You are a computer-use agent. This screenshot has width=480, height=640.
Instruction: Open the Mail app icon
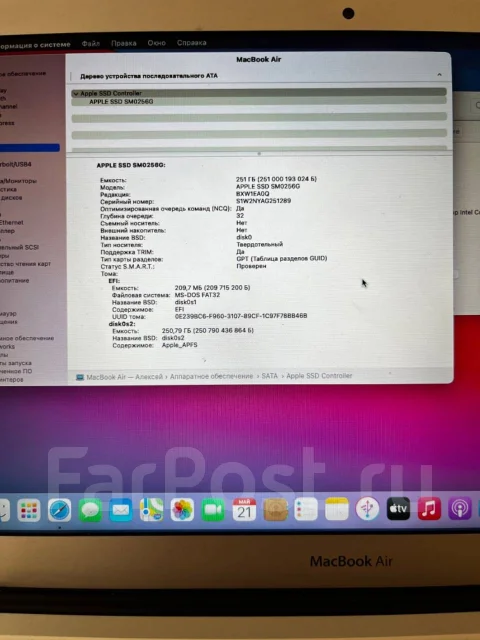(x=121, y=510)
